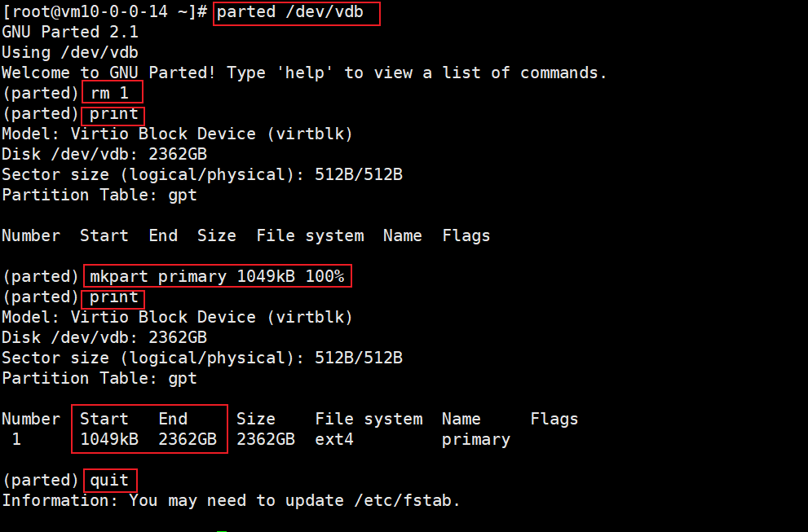Viewport: 808px width, 532px height.
Task: Click the '/etc/fstab' information message
Action: point(231,500)
